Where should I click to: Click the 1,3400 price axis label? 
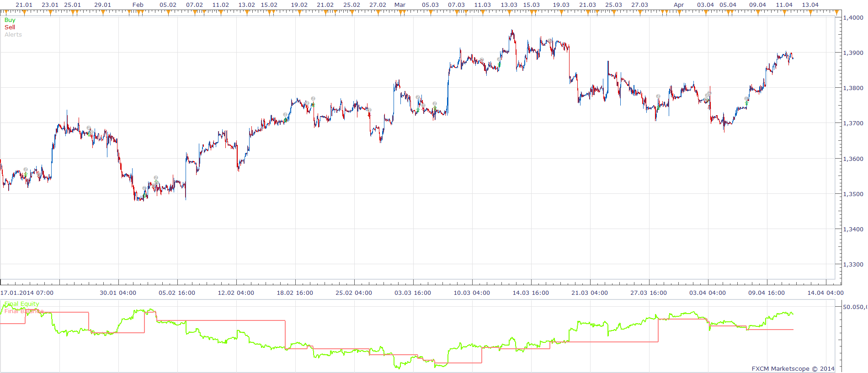853,229
